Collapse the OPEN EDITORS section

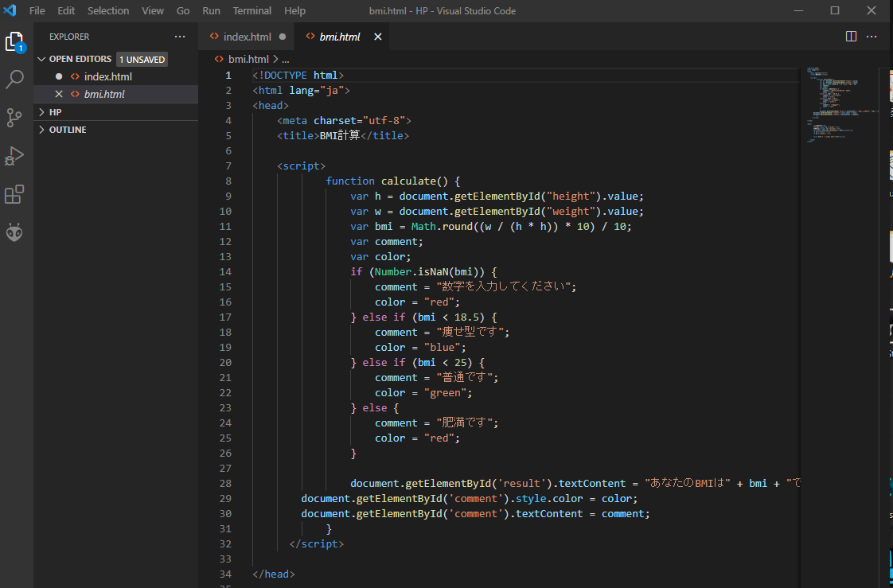(x=80, y=58)
